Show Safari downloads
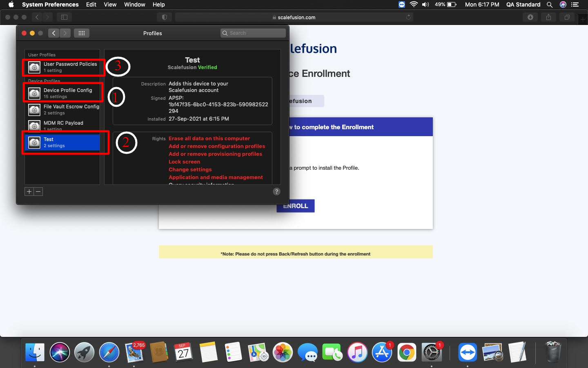Viewport: 588px width, 368px height. (x=530, y=17)
